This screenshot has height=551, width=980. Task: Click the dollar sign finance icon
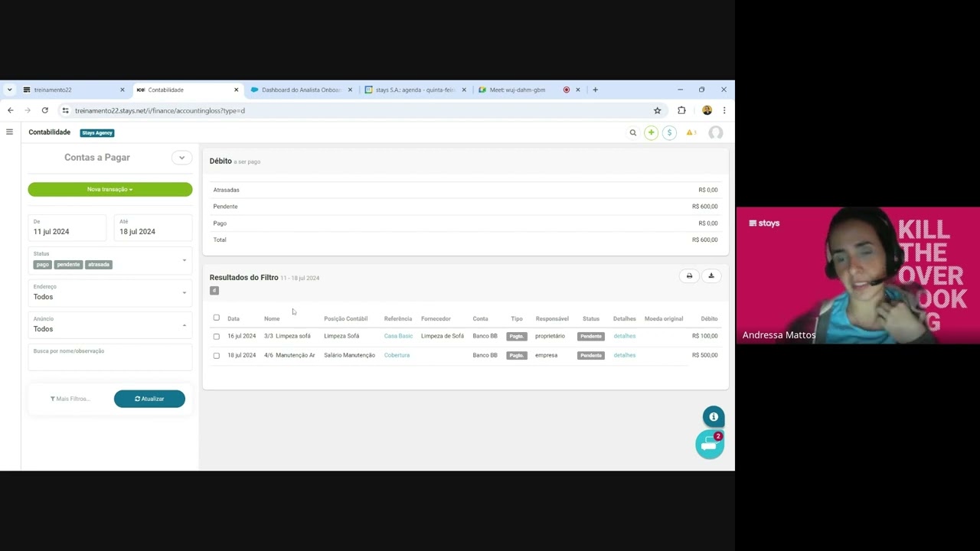[669, 132]
